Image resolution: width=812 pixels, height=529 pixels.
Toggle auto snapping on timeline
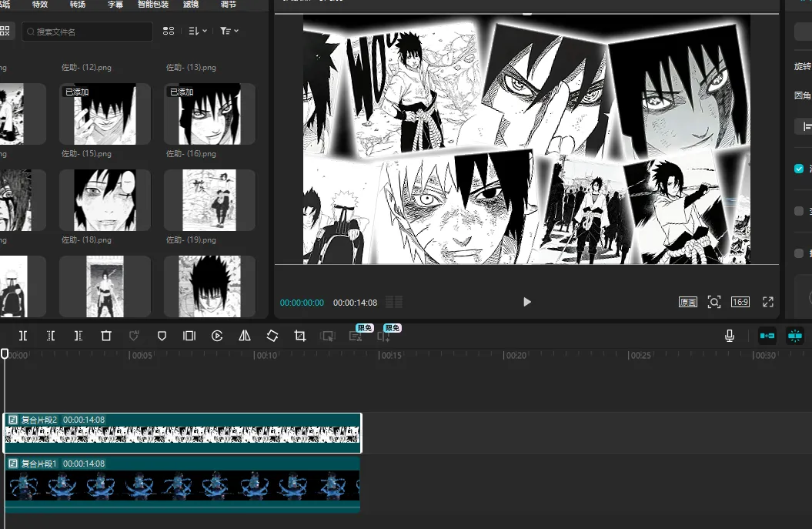coord(795,336)
